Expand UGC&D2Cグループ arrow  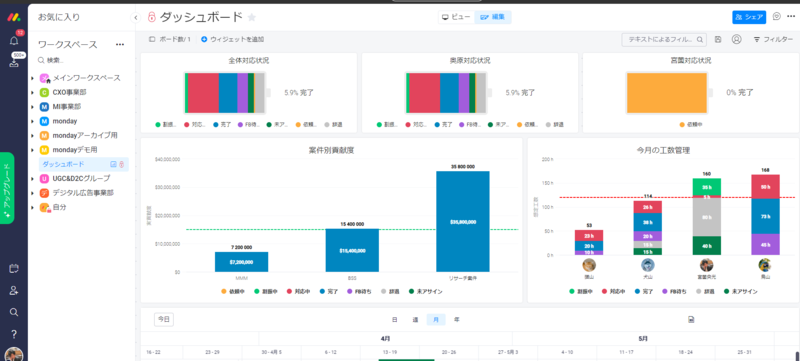point(33,179)
